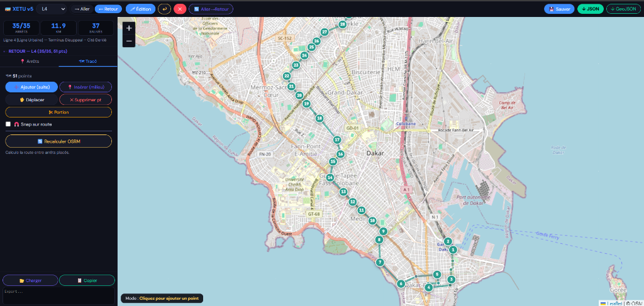
Task: Click the Portion scissors button
Action: [x=58, y=112]
